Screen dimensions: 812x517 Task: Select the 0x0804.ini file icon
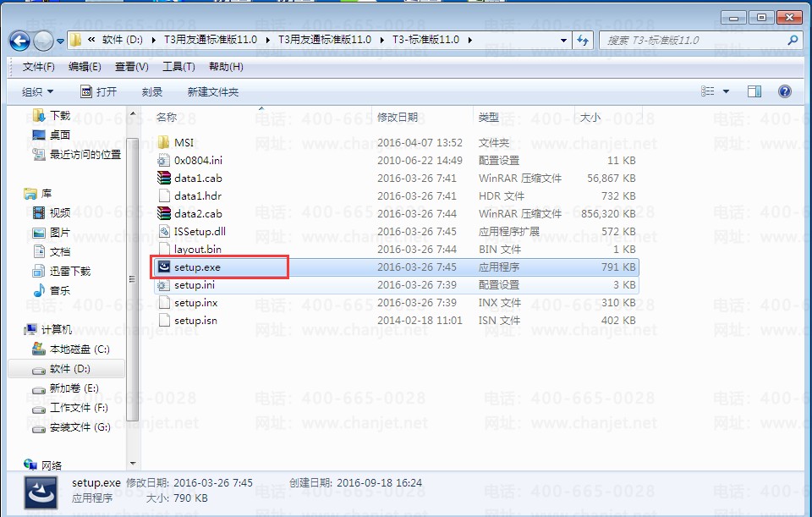(x=163, y=160)
